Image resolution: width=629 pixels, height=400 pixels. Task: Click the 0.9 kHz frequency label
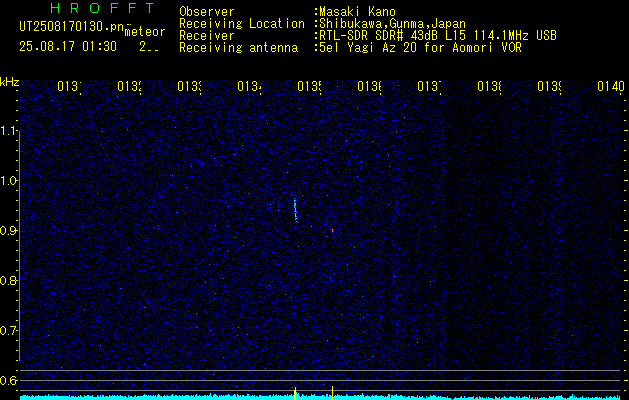pyautogui.click(x=8, y=230)
